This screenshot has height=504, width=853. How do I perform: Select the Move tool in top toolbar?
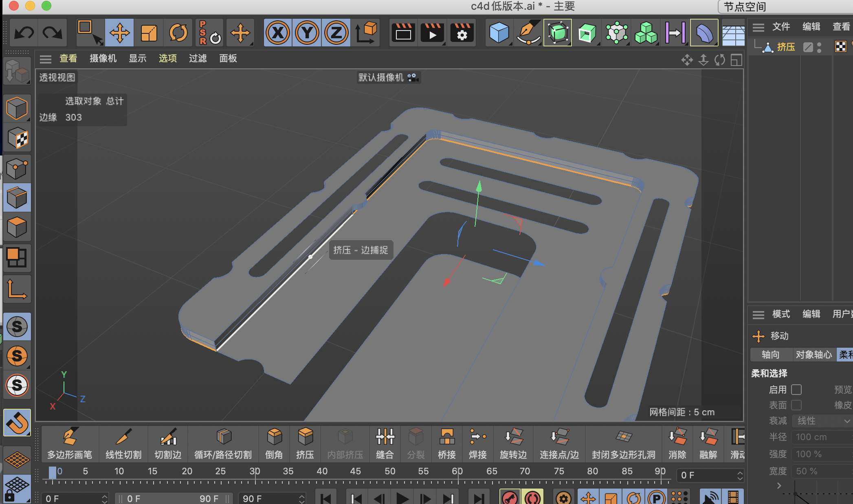coord(119,33)
